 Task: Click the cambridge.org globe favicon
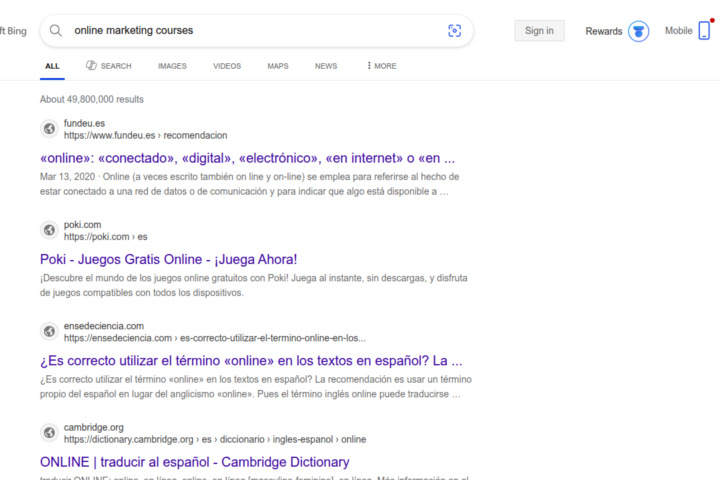point(49,433)
